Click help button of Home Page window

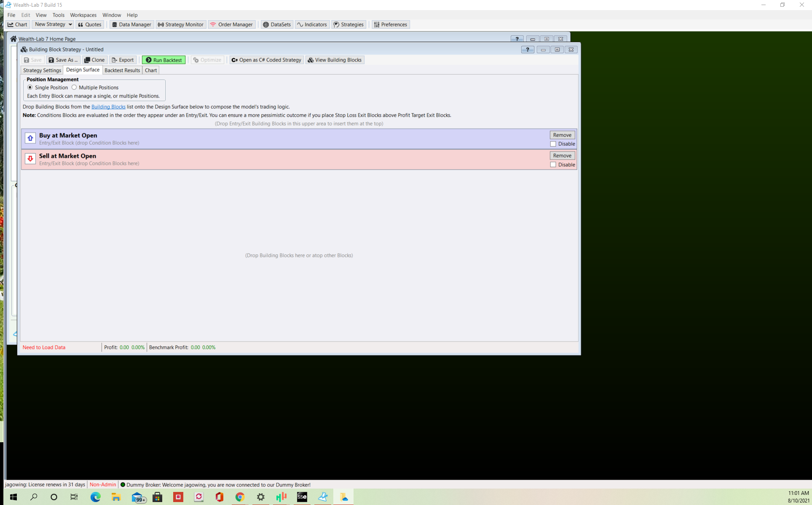(x=517, y=39)
